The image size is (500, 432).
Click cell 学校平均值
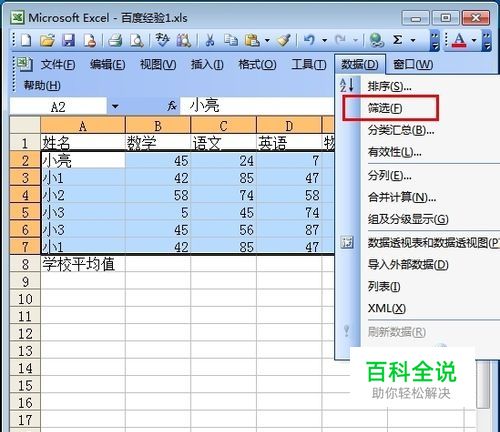[83, 264]
